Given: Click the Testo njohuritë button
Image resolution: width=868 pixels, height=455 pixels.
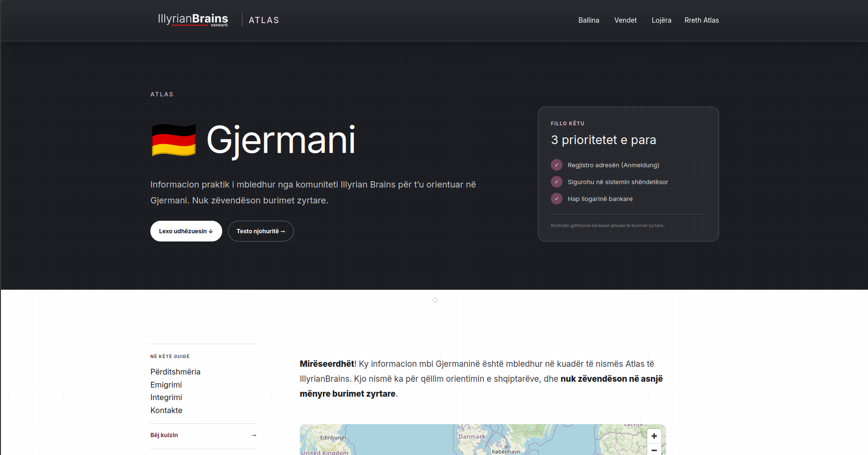Looking at the screenshot, I should click(261, 231).
